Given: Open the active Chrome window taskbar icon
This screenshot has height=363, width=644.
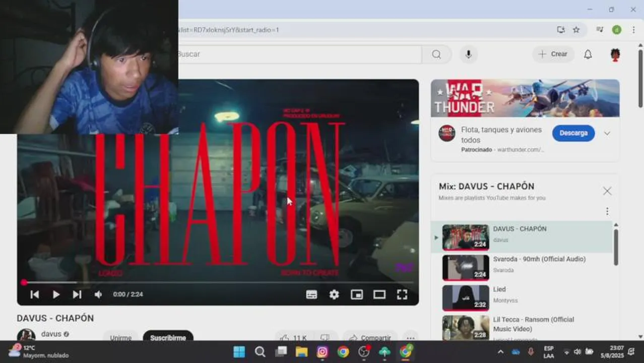Looking at the screenshot, I should 406,352.
